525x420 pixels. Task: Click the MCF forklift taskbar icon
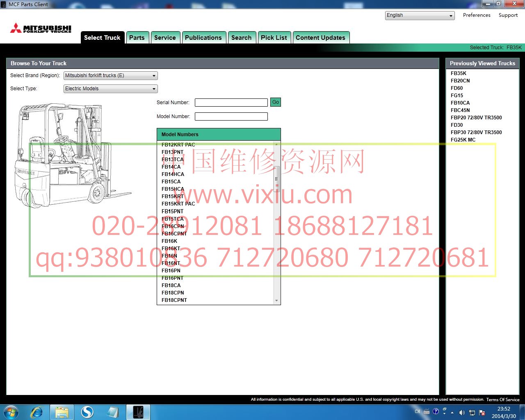[138, 412]
